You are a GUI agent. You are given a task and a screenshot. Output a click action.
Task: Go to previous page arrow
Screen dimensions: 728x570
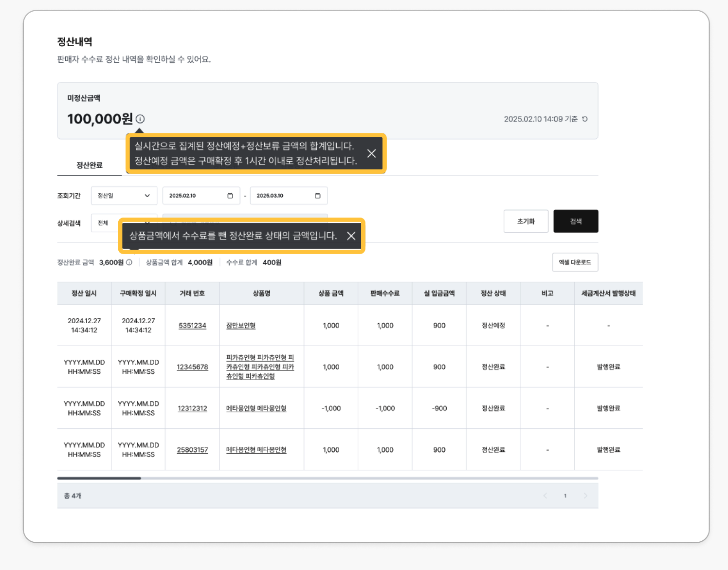(545, 496)
